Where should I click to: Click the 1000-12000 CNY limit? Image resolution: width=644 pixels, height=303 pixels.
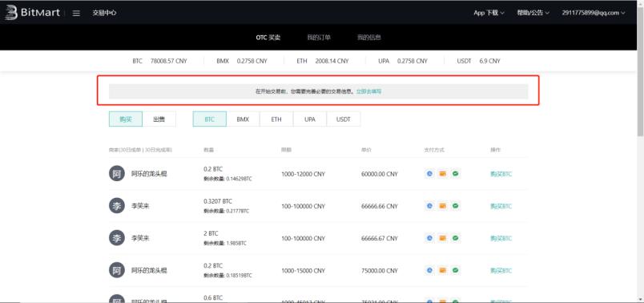[x=303, y=174]
